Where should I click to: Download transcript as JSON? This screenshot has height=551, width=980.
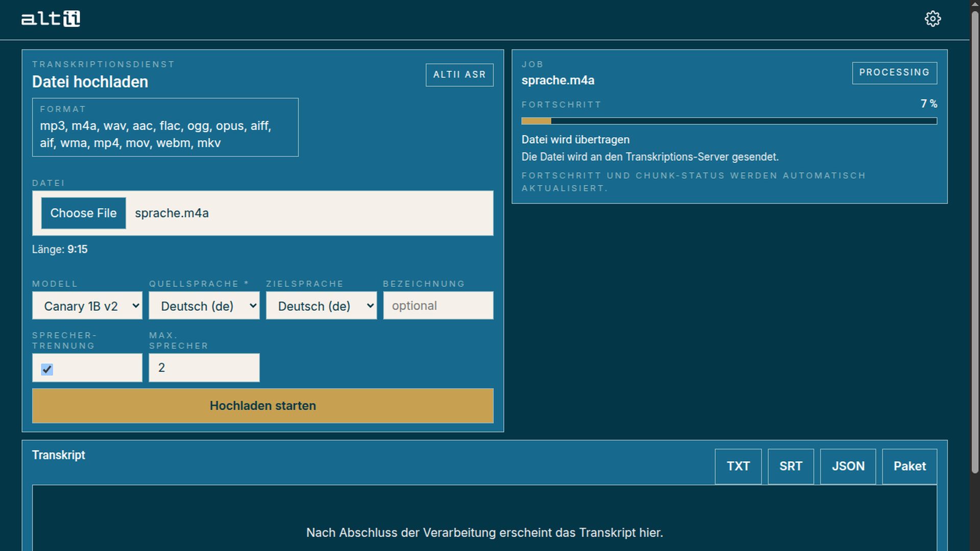point(848,466)
